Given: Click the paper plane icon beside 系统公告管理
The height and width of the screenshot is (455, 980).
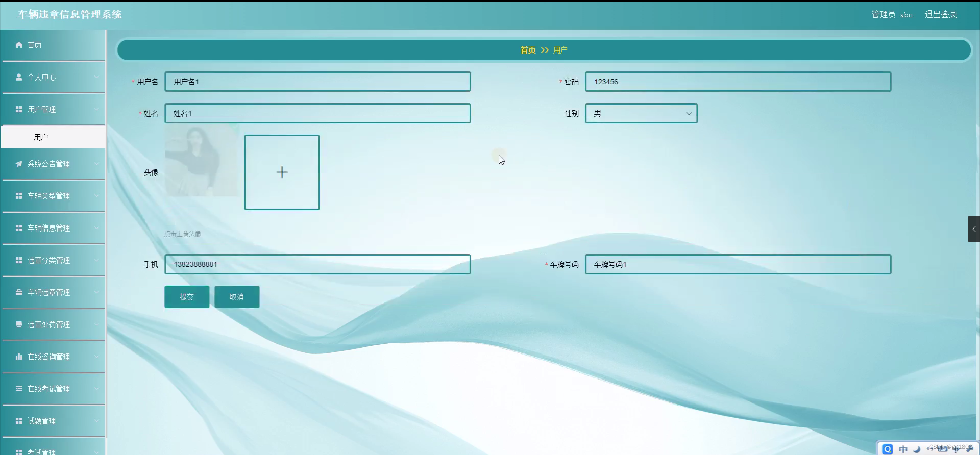Looking at the screenshot, I should tap(19, 164).
